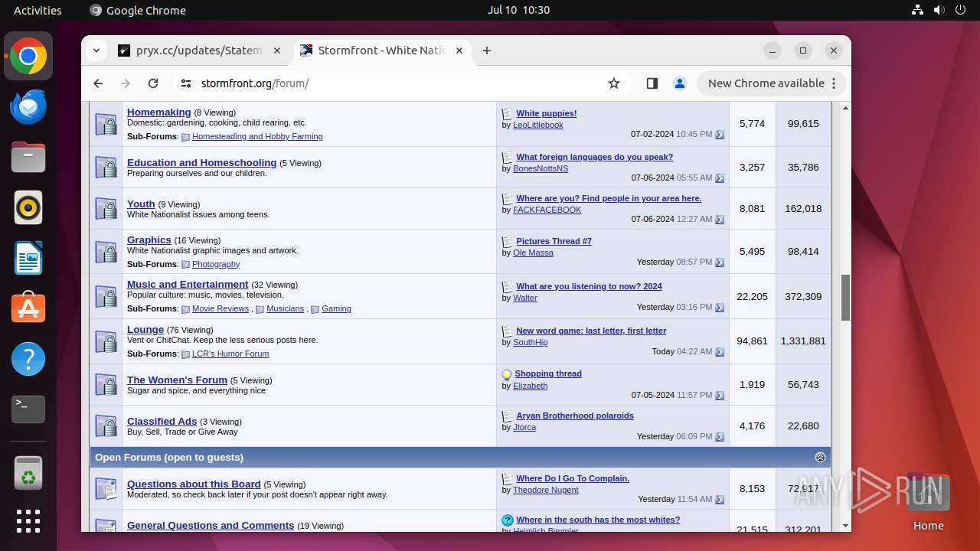Image resolution: width=980 pixels, height=551 pixels.
Task: View user LeoLittlebook profile
Action: click(537, 125)
